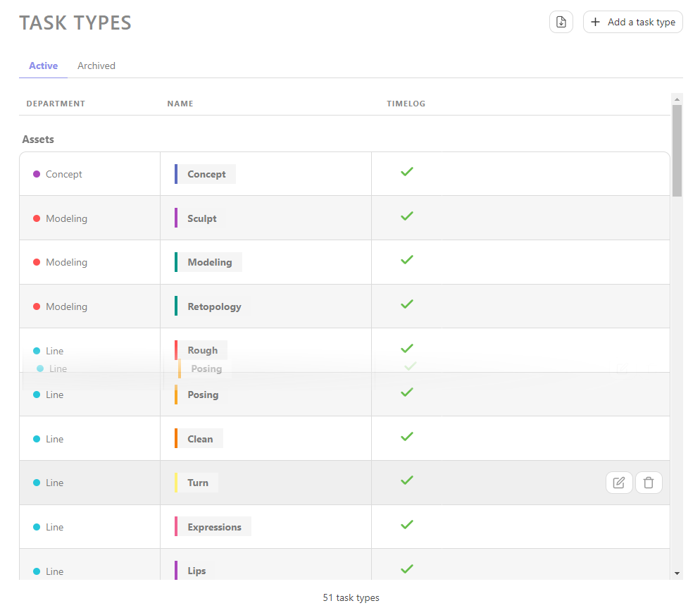Image resolution: width=700 pixels, height=608 pixels.
Task: Click the purple dot beside Concept department
Action: click(37, 174)
